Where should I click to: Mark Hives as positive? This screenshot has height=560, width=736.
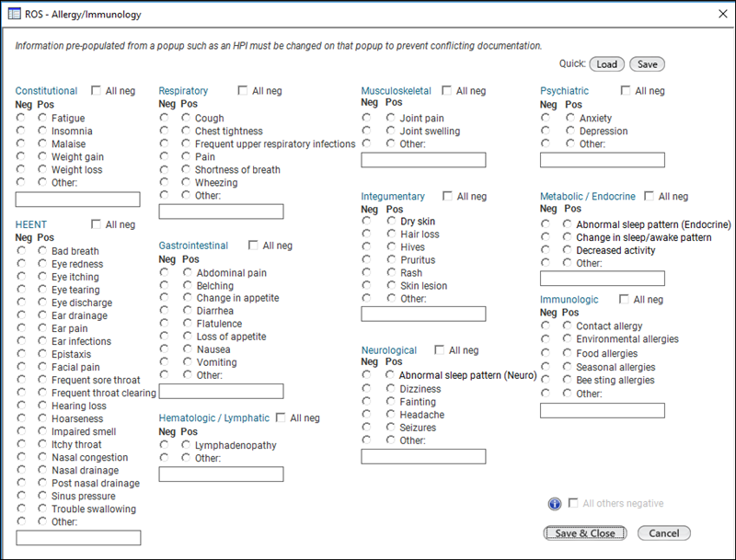391,246
